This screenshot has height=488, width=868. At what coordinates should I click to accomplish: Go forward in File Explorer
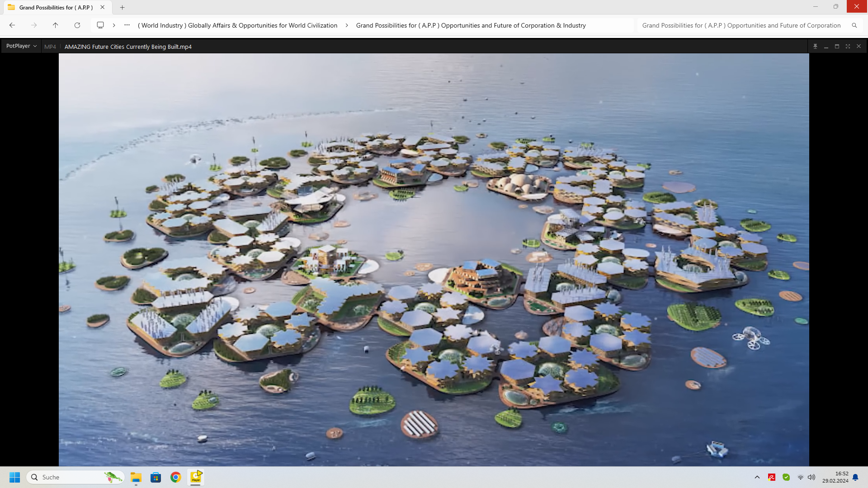click(x=34, y=25)
